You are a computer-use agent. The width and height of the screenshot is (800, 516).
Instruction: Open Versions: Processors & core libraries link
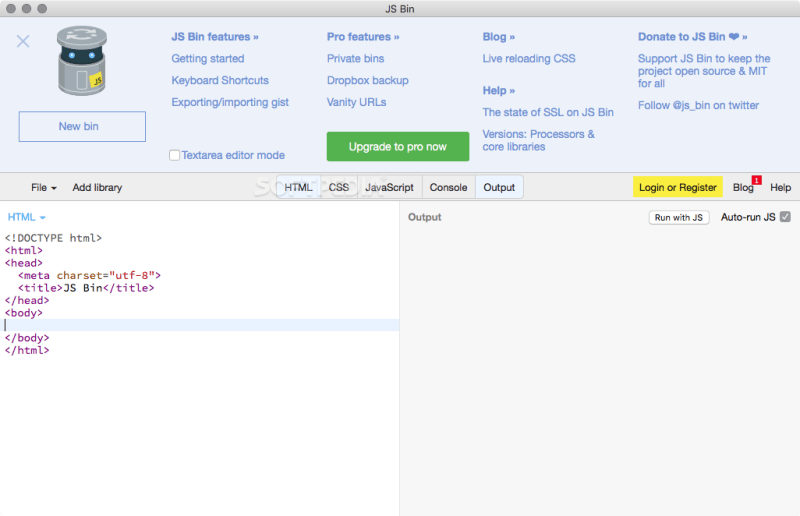(539, 140)
